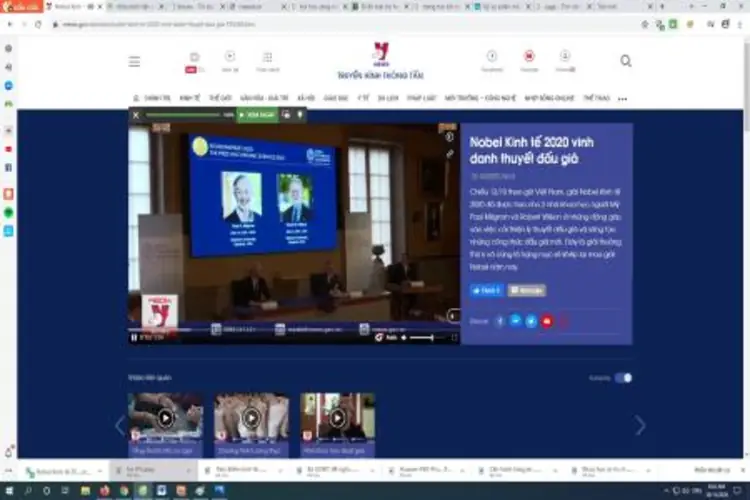Toggle the Autoplay switch
This screenshot has width=750, height=500.
coord(623,378)
